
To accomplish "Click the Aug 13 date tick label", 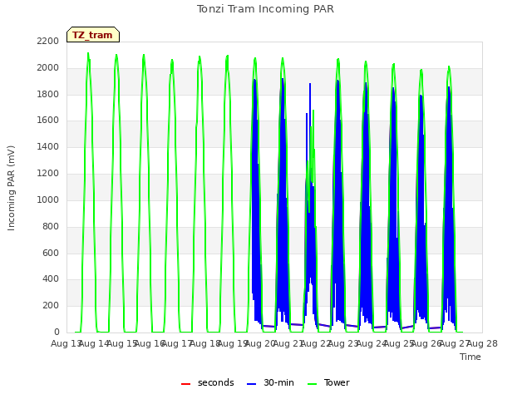I will (x=66, y=343).
